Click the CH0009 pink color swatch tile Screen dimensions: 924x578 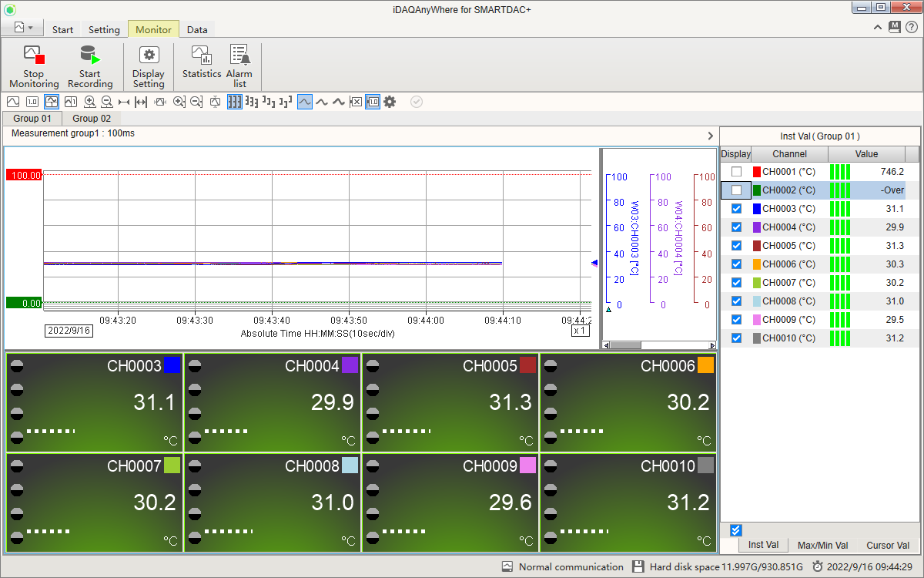pos(527,465)
